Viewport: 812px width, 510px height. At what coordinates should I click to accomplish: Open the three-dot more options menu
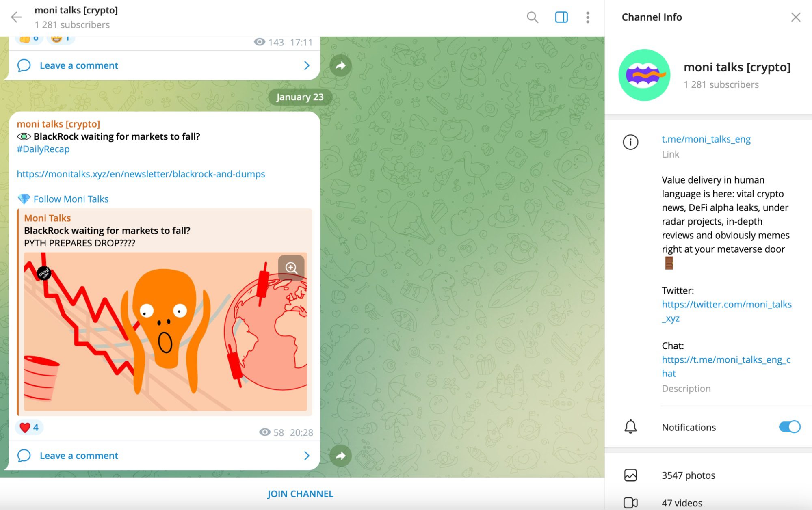point(587,17)
